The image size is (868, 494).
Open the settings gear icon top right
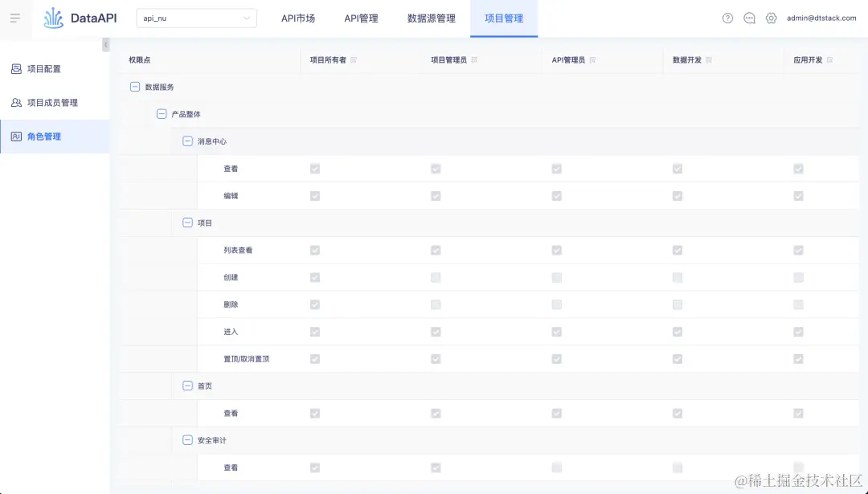pos(772,17)
